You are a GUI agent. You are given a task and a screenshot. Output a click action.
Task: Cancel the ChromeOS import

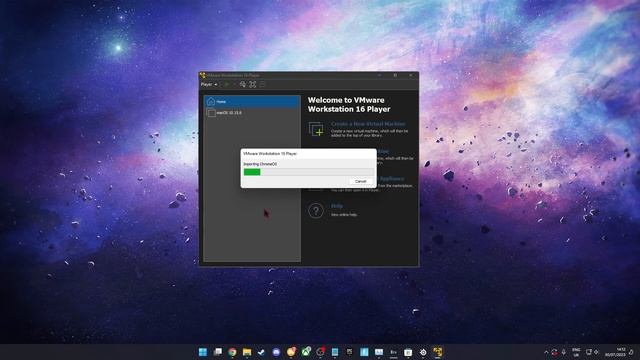[x=360, y=181]
